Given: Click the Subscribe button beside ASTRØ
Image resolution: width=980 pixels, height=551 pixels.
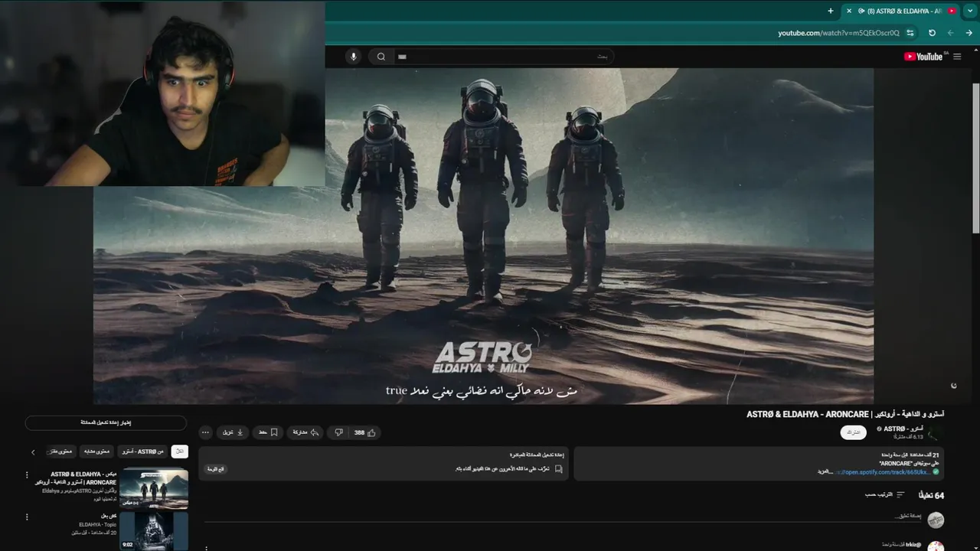Looking at the screenshot, I should click(x=854, y=432).
